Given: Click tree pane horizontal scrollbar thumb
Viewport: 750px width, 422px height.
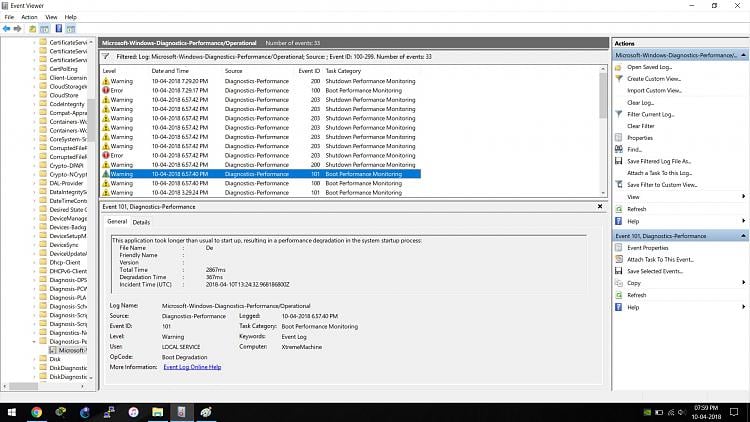Looking at the screenshot, I should coord(23,386).
